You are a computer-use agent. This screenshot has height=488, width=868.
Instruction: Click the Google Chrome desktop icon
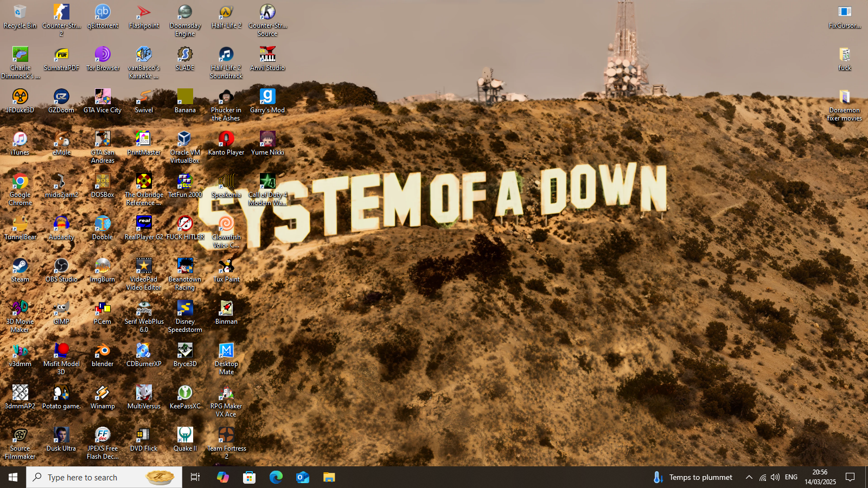point(20,190)
